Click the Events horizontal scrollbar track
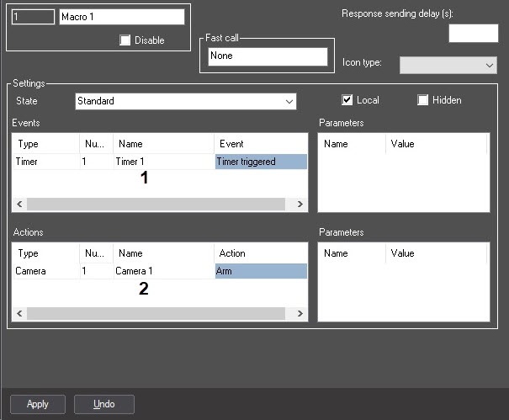The height and width of the screenshot is (420, 509). pos(156,204)
